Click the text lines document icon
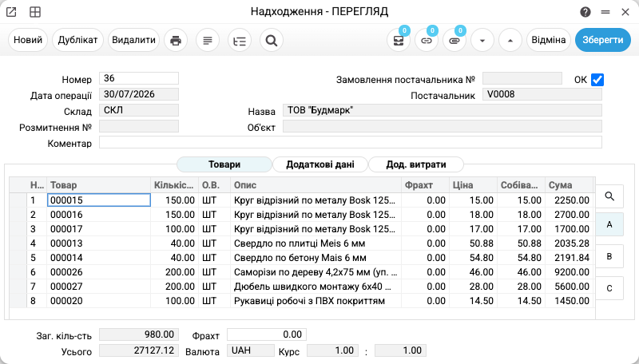Viewport: 639px width, 364px height. (x=208, y=40)
